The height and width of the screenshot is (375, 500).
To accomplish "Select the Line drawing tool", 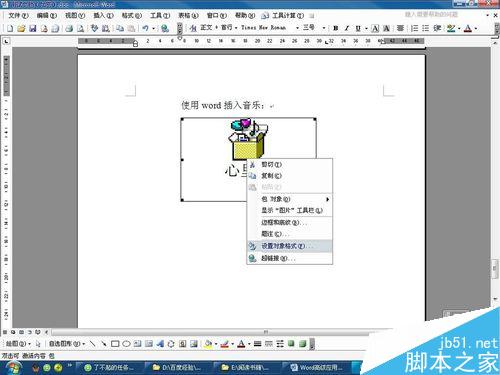I will [x=92, y=343].
